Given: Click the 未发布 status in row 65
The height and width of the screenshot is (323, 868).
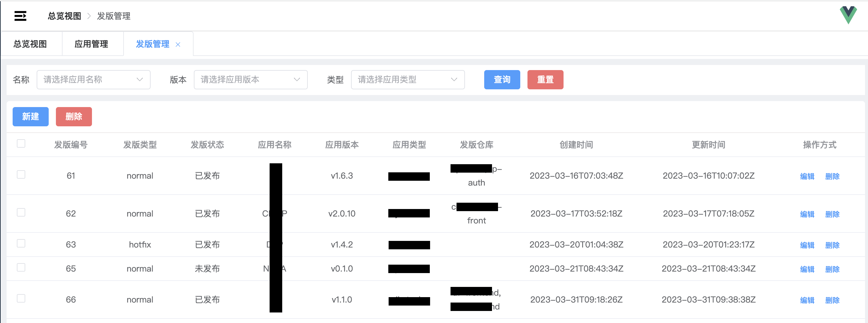Looking at the screenshot, I should (x=207, y=269).
